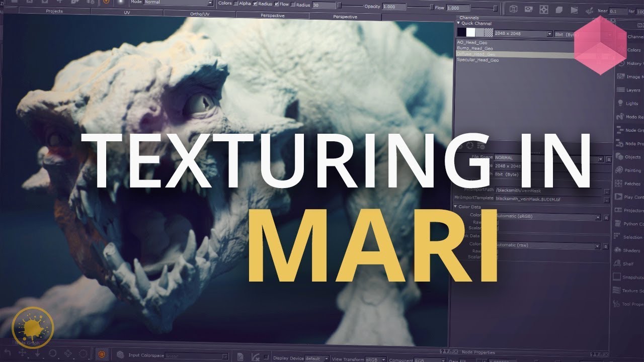Click the MriImportTemplate path field

coord(548,199)
